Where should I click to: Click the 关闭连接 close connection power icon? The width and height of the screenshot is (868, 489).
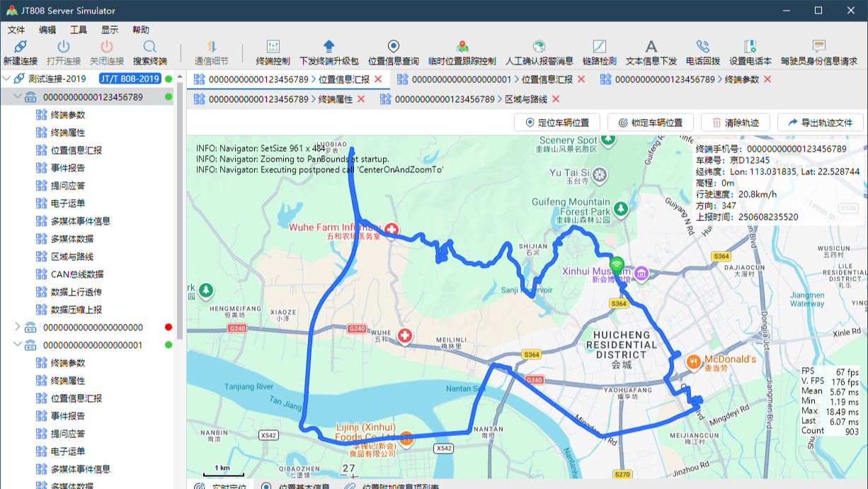(x=107, y=47)
